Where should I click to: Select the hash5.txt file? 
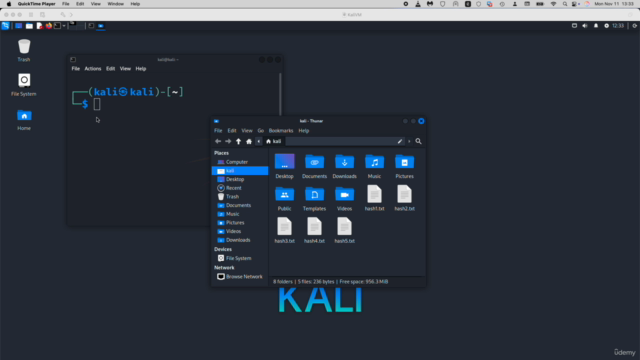pyautogui.click(x=344, y=227)
